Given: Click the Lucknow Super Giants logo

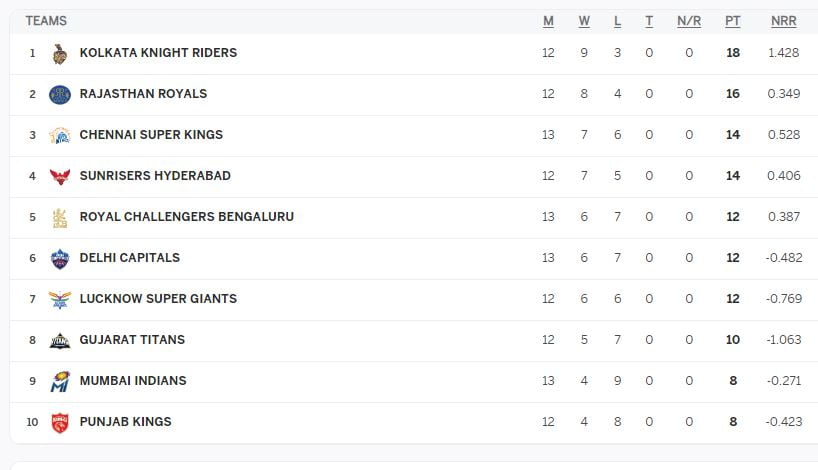Looking at the screenshot, I should click(60, 299).
